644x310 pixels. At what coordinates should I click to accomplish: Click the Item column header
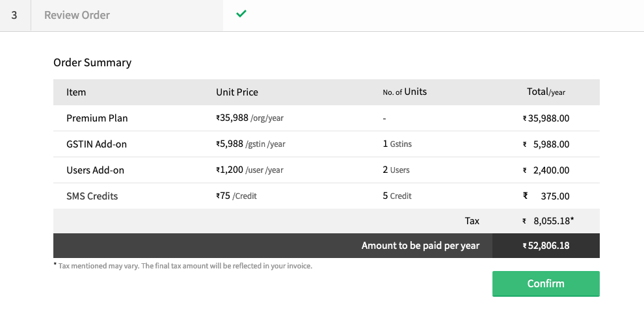(76, 92)
